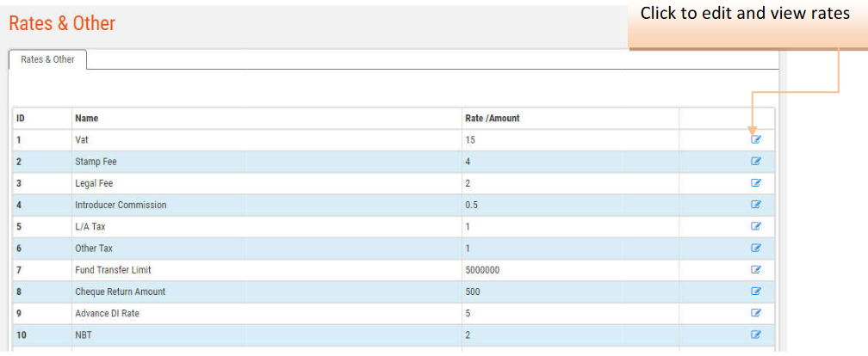Open edit icon for Stamp Fee
The width and height of the screenshot is (868, 356).
756,161
